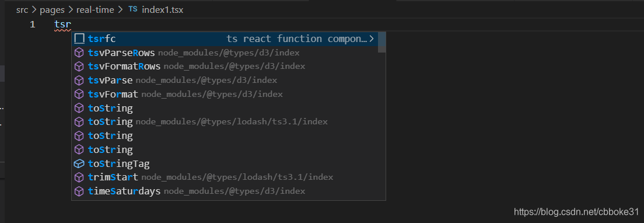Click the cube icon beside tsvFormat
The width and height of the screenshot is (644, 223).
79,95
